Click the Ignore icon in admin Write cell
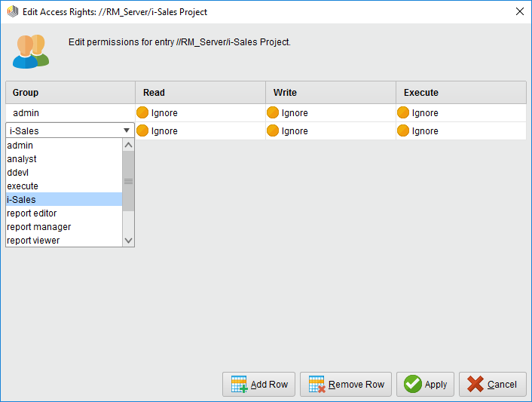This screenshot has width=532, height=402. (273, 112)
